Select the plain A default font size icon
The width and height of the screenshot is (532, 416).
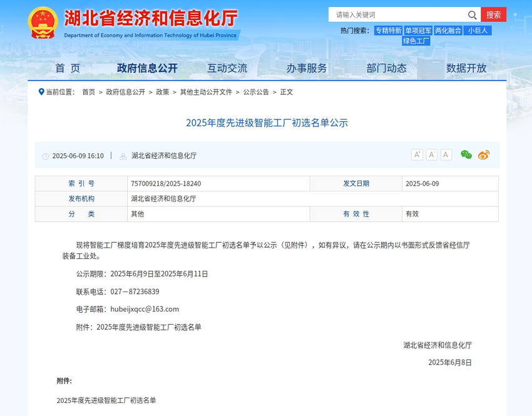click(446, 155)
